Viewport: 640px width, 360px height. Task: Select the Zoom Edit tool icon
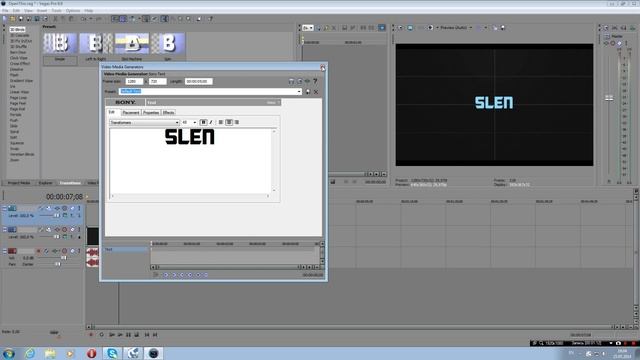tap(188, 19)
